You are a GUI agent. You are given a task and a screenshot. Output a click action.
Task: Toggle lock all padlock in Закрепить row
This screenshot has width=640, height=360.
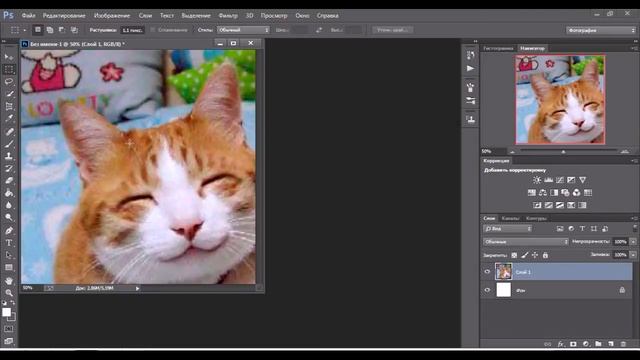(545, 255)
